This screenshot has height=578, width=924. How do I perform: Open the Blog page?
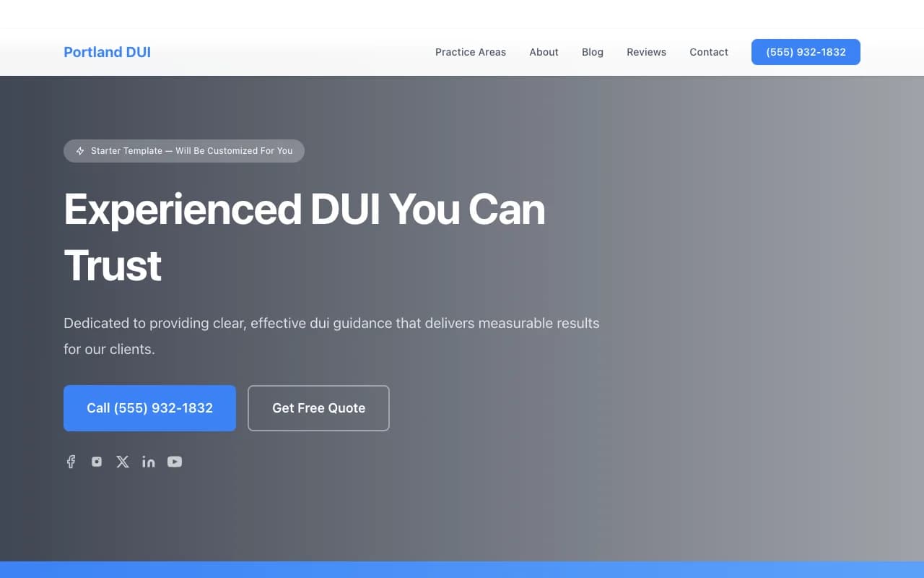(x=593, y=52)
